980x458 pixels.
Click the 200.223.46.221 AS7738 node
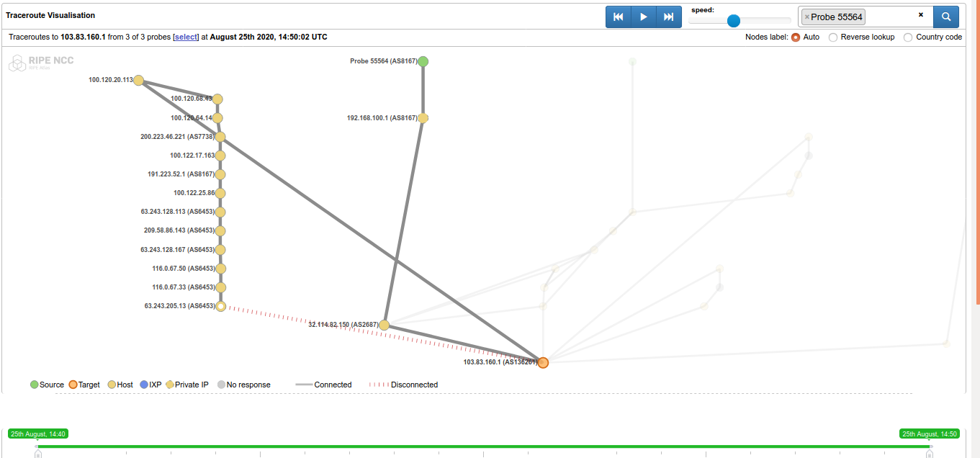(220, 137)
